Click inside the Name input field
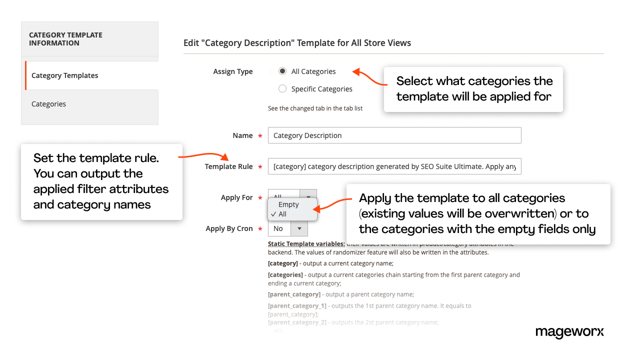Viewport: 644px width, 364px height. pos(394,135)
